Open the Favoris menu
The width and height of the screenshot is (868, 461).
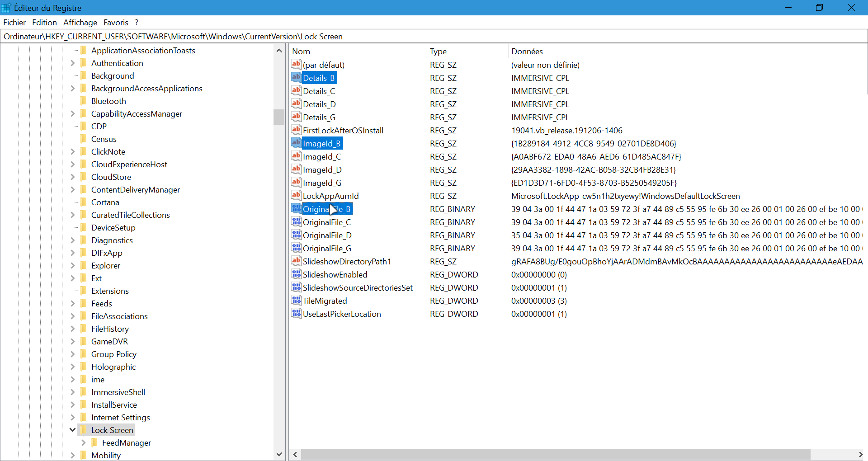pyautogui.click(x=116, y=23)
